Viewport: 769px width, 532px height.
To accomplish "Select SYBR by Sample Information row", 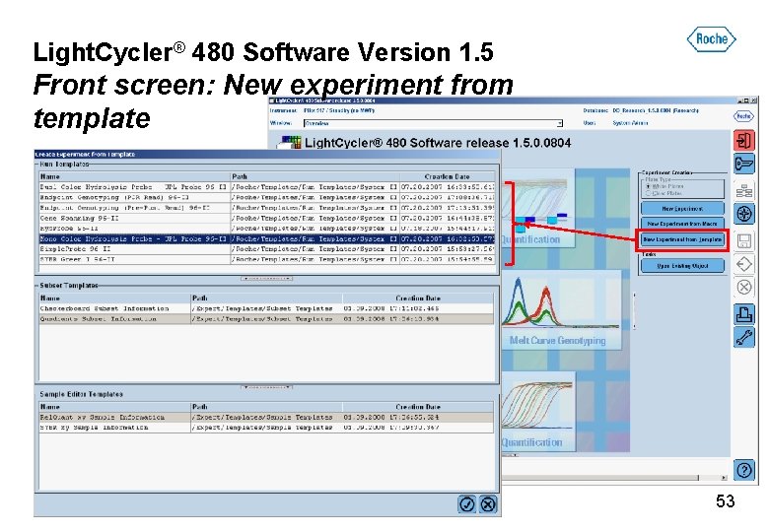I will [266, 428].
